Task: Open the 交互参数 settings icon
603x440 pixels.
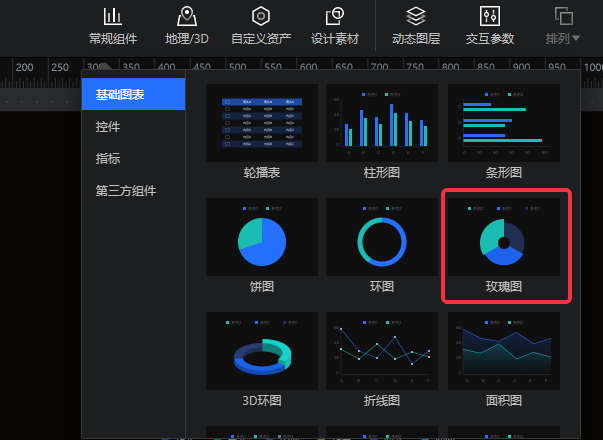Action: coord(489,27)
